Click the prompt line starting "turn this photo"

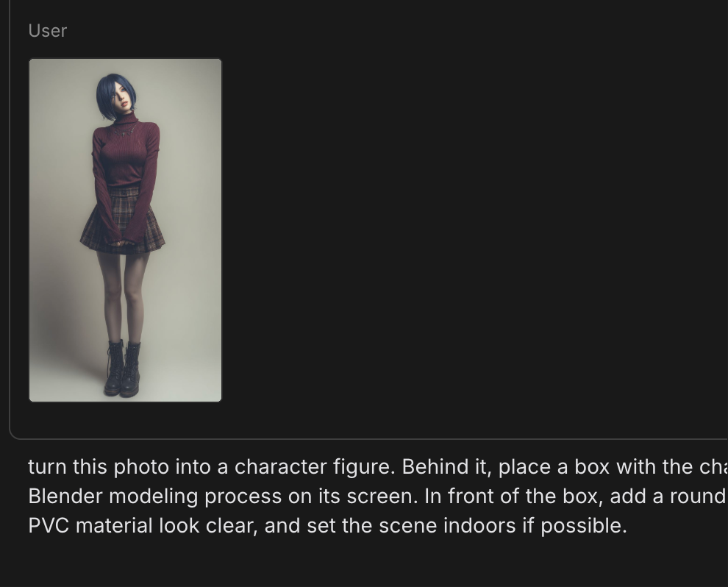click(378, 466)
